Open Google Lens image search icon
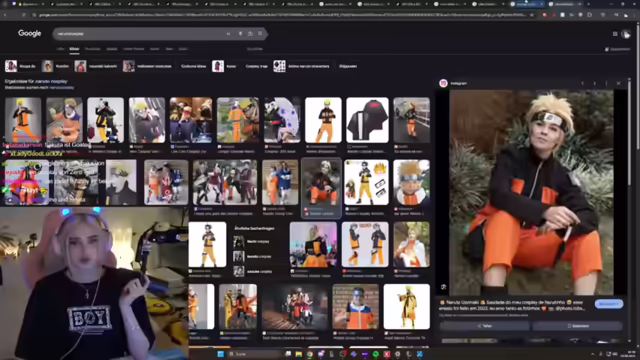Screen dimensions: 640x360 click(250, 34)
